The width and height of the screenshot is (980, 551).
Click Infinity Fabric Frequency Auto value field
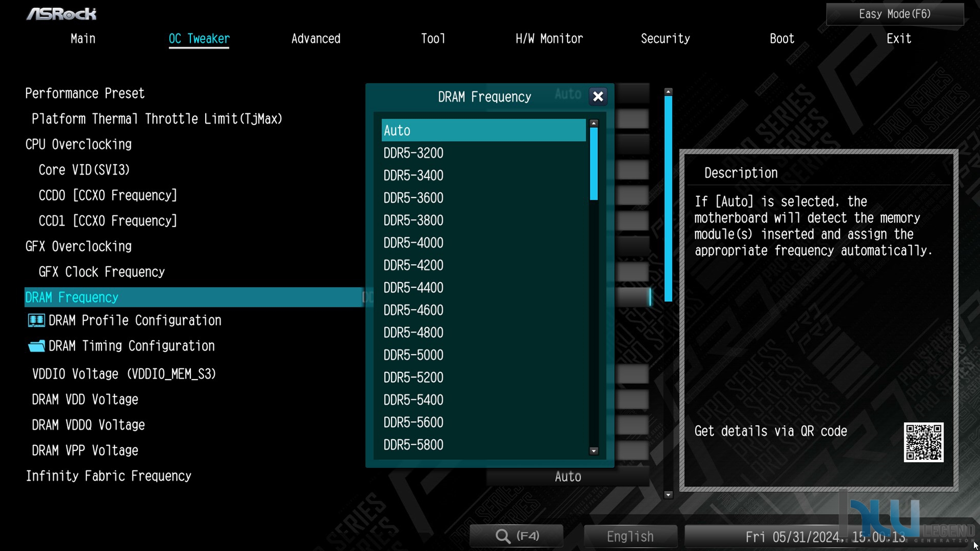(x=567, y=477)
